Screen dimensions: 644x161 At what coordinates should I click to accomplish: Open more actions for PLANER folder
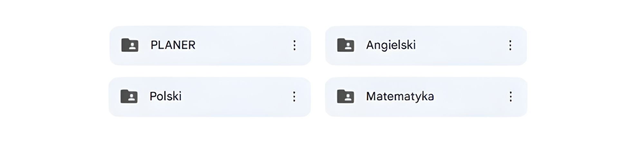pos(294,45)
